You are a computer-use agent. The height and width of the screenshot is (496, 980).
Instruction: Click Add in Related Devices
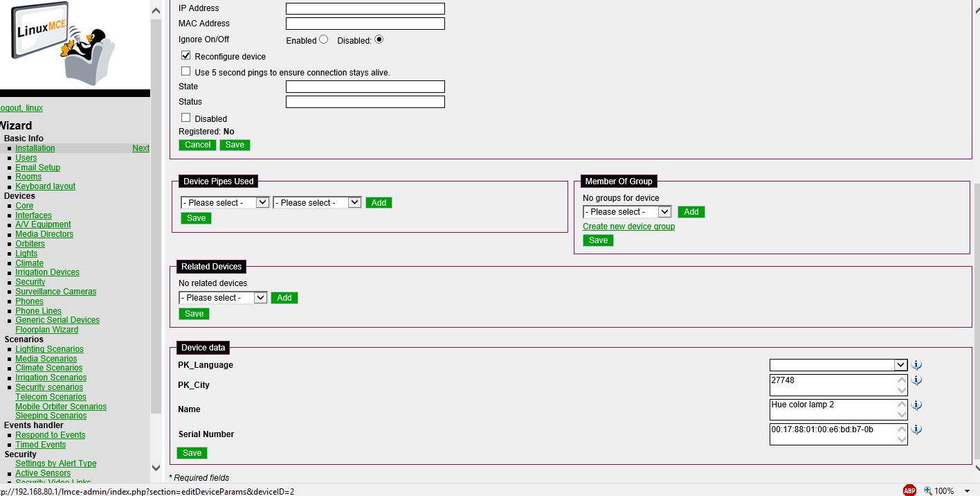284,298
